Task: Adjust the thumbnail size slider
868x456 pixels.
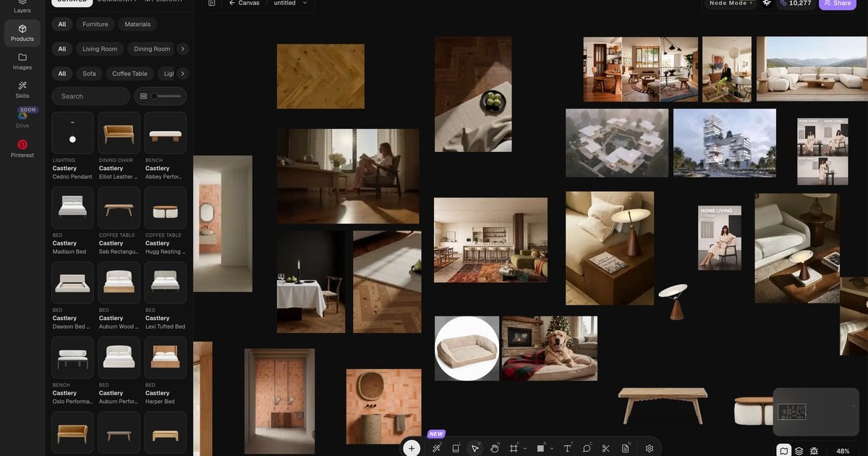Action: 166,96
